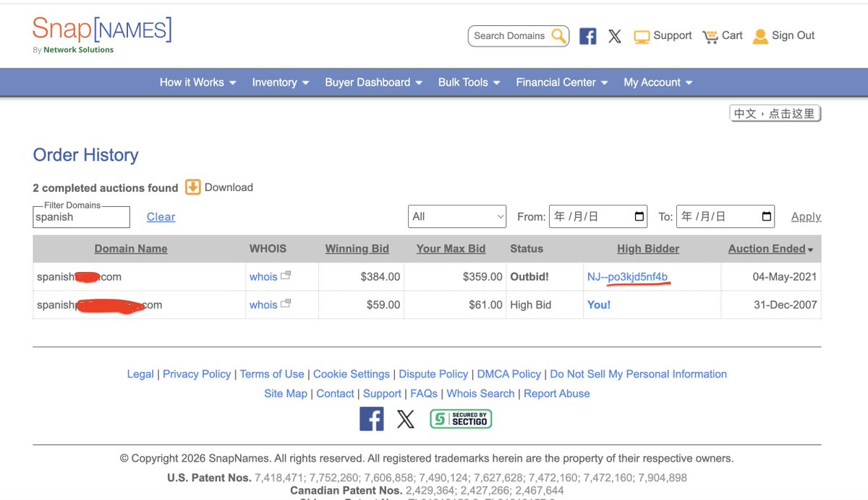Click the Auction Ended sort arrow
Viewport: 868px width, 500px height.
(810, 250)
